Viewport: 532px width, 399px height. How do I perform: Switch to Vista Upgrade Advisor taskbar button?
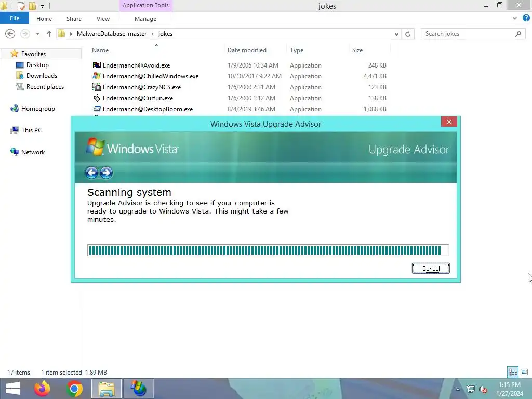(x=138, y=389)
